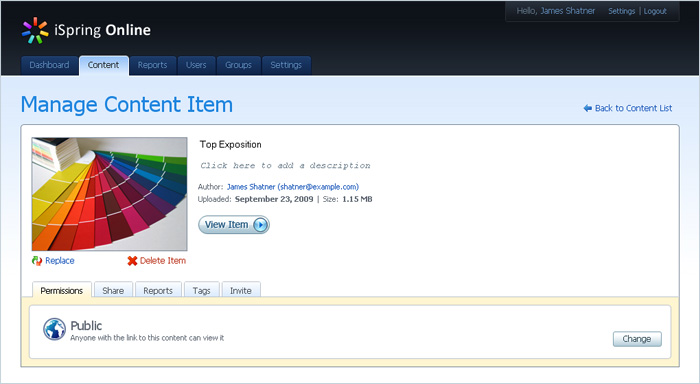
Task: Click the View Item button
Action: (233, 225)
